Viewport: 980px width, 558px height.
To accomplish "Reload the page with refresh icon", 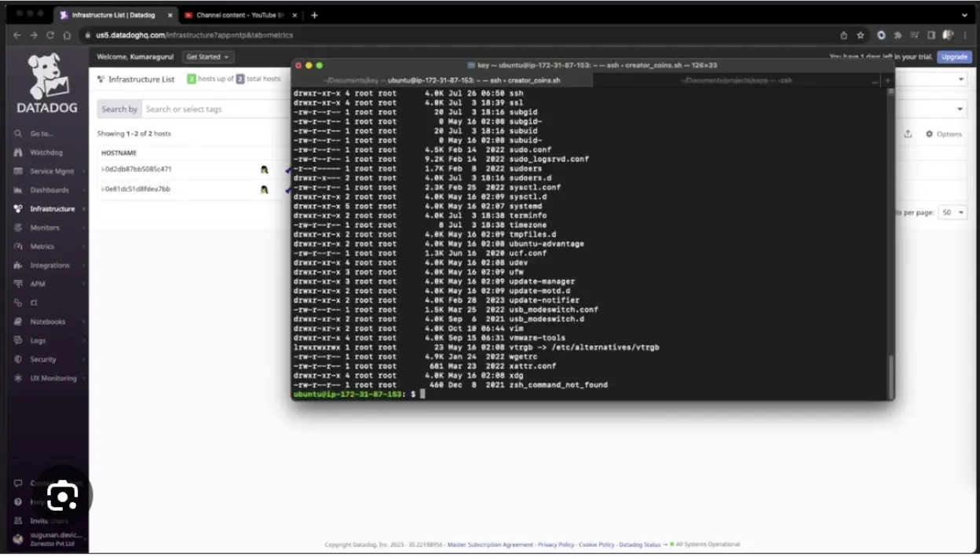I will pos(50,35).
